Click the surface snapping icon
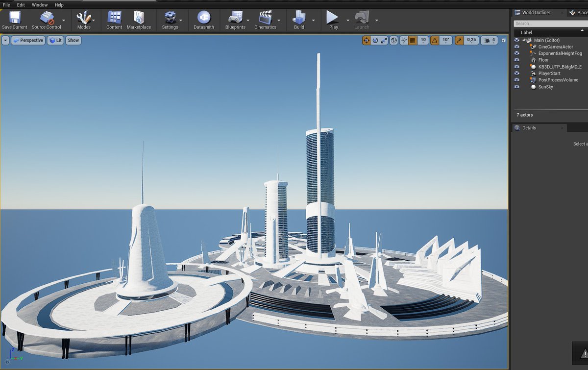588x370 pixels. [x=404, y=40]
